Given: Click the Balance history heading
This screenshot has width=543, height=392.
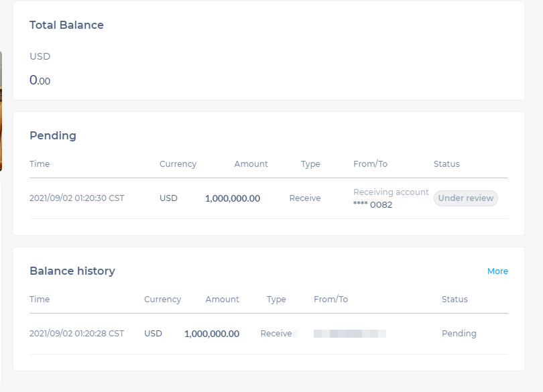Looking at the screenshot, I should (72, 271).
